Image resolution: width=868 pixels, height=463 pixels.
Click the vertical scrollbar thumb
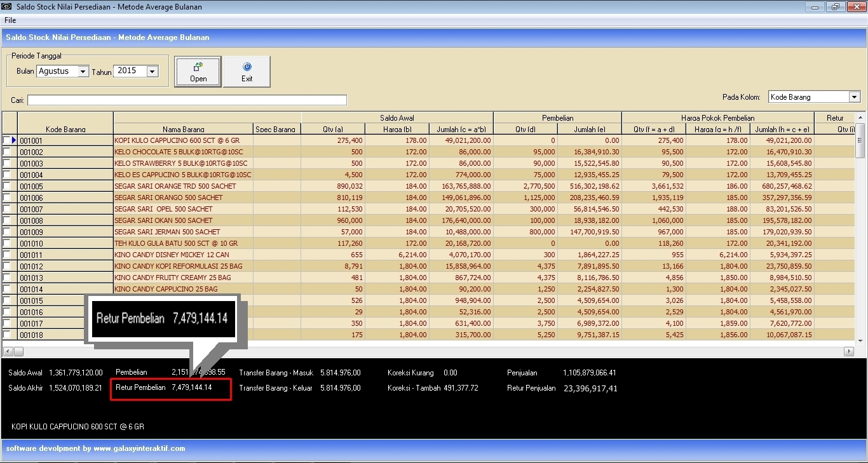pos(860,140)
